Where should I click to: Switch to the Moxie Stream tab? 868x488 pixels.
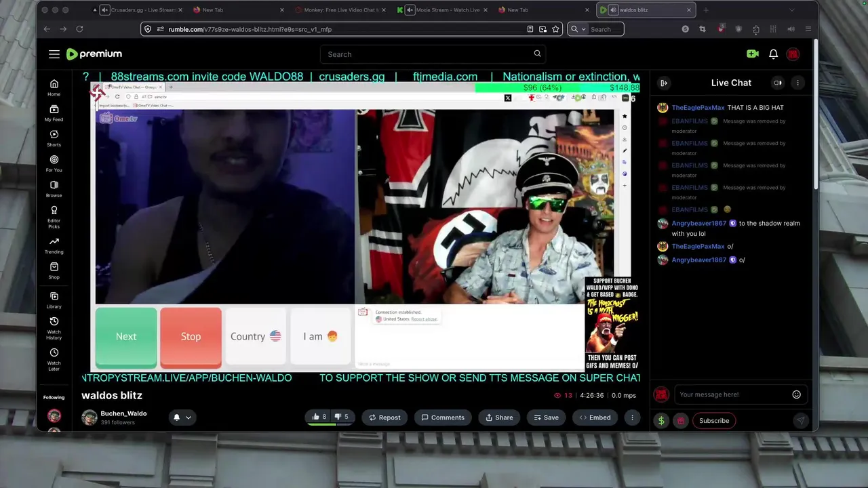442,10
